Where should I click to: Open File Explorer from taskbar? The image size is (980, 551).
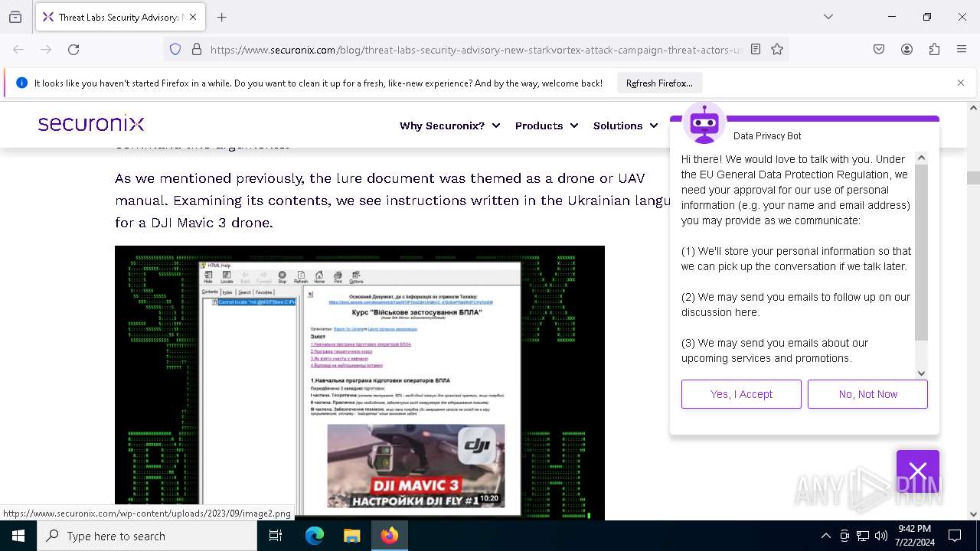pyautogui.click(x=351, y=536)
